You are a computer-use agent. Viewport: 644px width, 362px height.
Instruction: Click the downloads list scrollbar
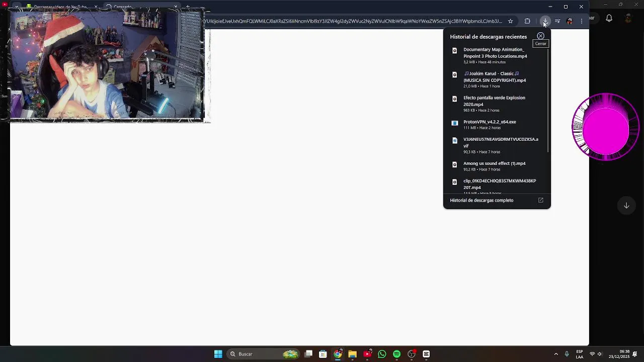tap(548, 101)
